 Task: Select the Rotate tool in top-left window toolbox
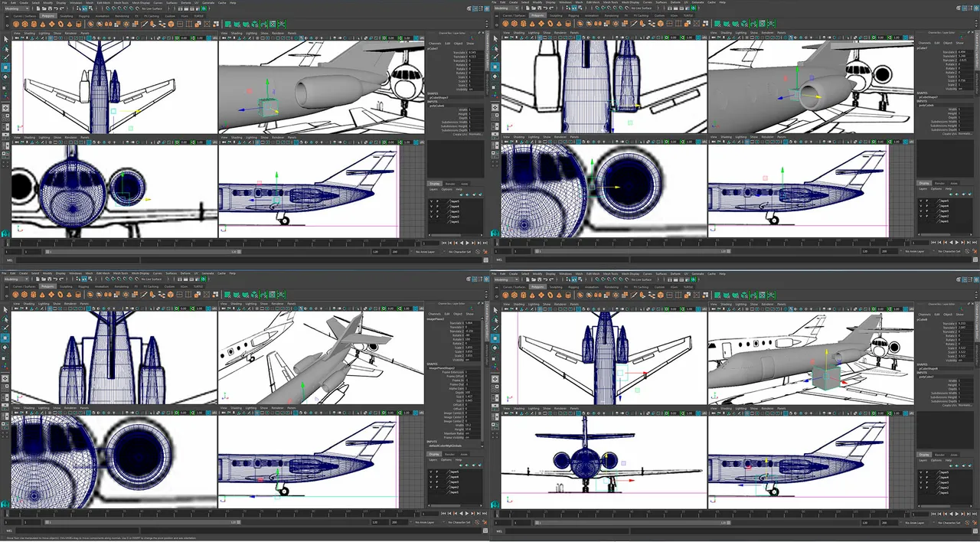[x=5, y=77]
